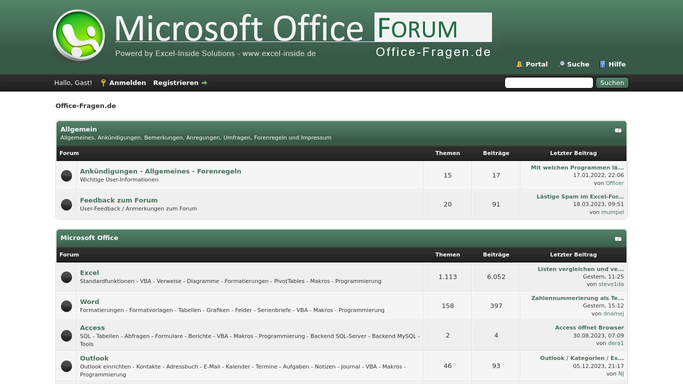Viewport: 683px width, 384px height.
Task: Open the Hilfe help icon
Action: (602, 64)
